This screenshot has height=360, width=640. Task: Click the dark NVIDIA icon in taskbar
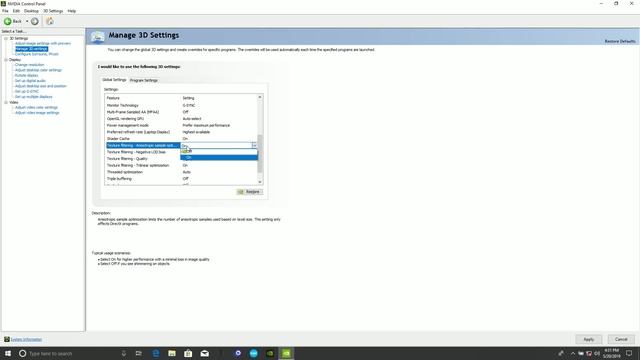click(270, 353)
